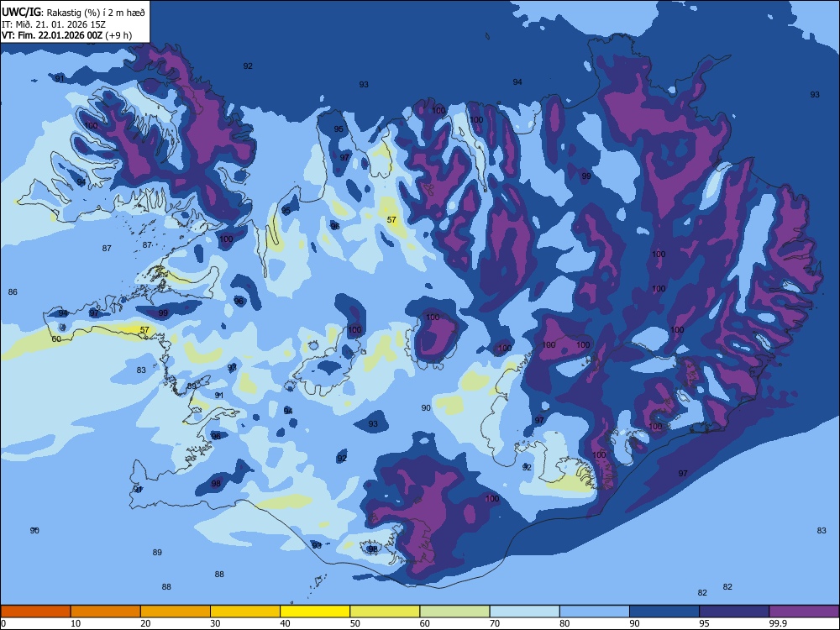Click the '86' humidity value over the western sea
Screen dimensions: 840x630
tap(13, 292)
